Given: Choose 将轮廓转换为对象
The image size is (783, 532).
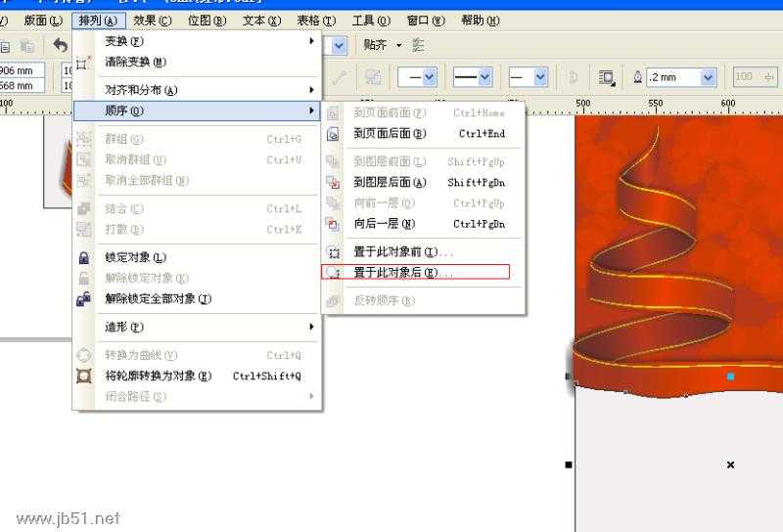Looking at the screenshot, I should tap(198, 376).
